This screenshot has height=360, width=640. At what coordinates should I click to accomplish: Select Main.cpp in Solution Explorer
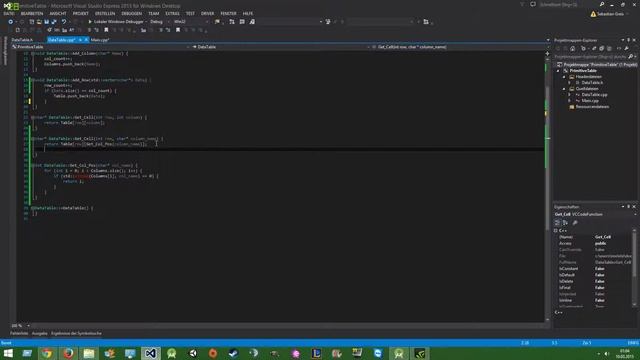coord(590,100)
